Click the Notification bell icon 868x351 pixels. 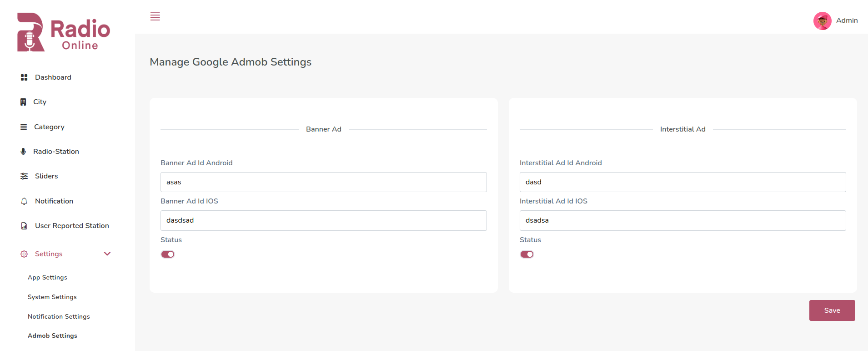coord(24,201)
